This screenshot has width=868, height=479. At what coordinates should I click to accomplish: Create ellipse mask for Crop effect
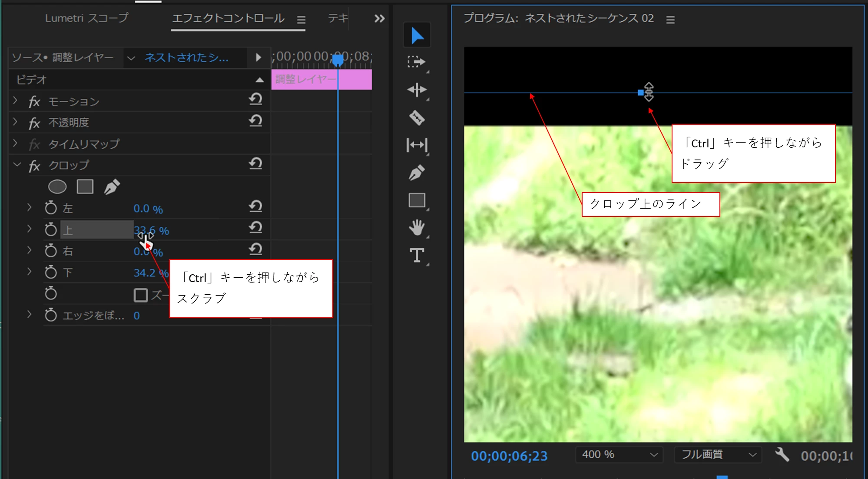pyautogui.click(x=57, y=187)
